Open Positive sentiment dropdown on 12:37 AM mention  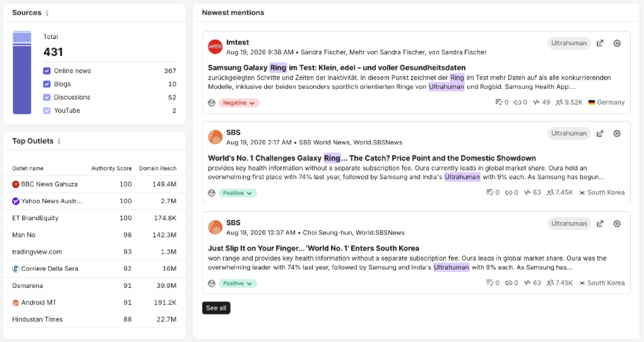pos(238,283)
